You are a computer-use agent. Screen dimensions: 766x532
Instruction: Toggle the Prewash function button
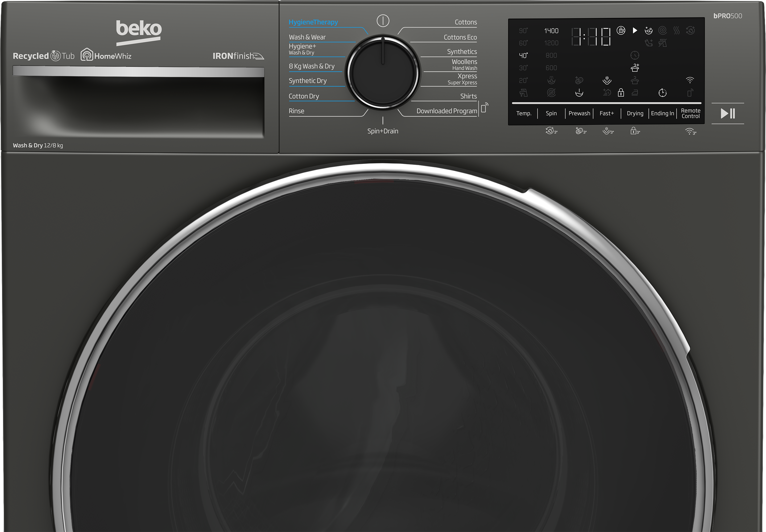[x=579, y=113]
